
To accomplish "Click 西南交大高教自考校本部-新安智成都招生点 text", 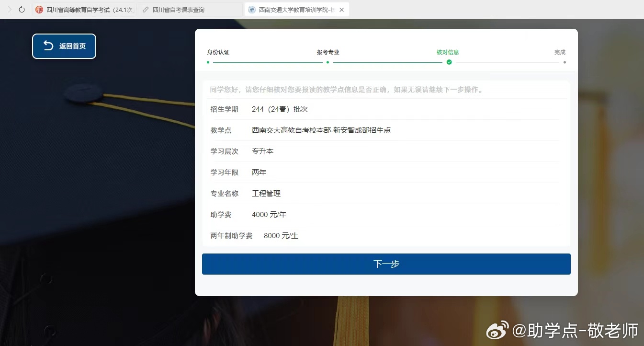I will pyautogui.click(x=321, y=130).
